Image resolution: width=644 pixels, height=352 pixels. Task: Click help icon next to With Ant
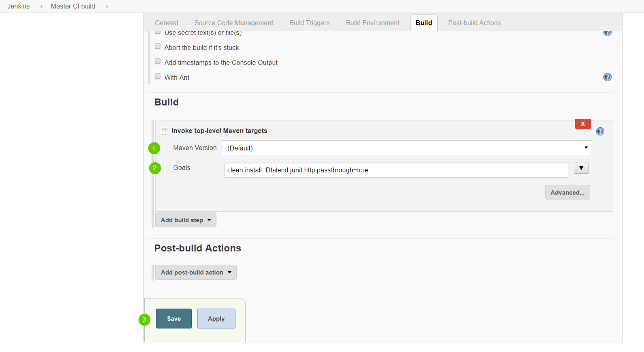coord(607,77)
